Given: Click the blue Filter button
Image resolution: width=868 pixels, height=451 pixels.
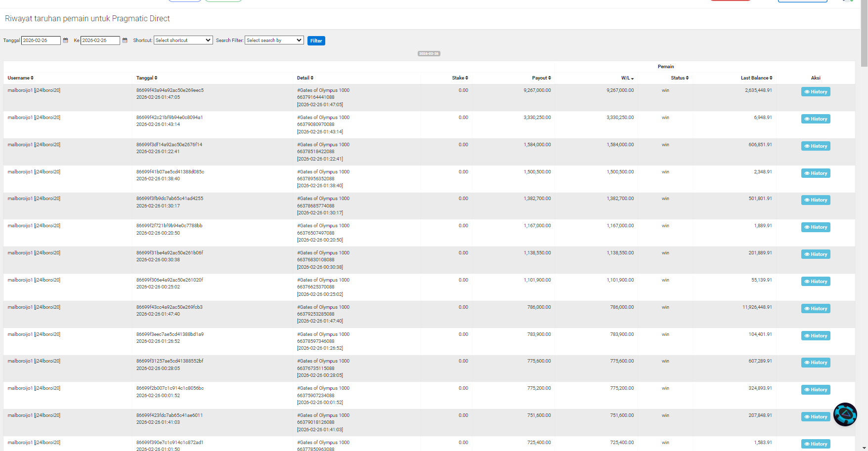Looking at the screenshot, I should click(316, 41).
